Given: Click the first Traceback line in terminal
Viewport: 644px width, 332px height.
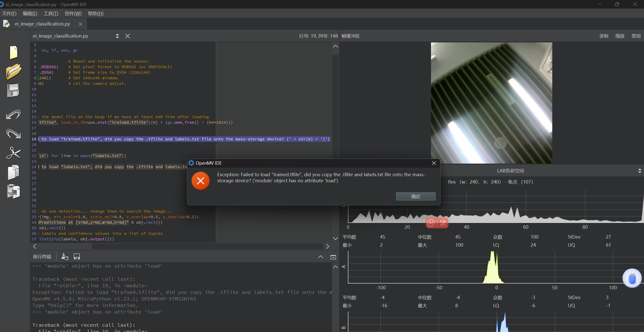Looking at the screenshot, I should click(x=84, y=279).
